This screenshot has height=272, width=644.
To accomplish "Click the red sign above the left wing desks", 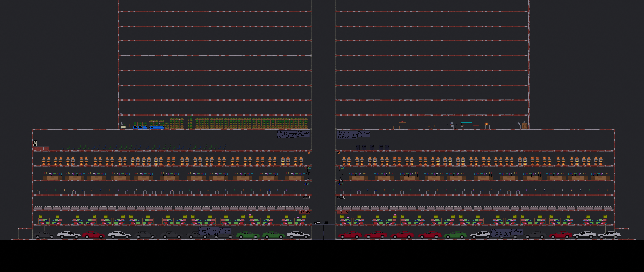I will tap(305, 212).
